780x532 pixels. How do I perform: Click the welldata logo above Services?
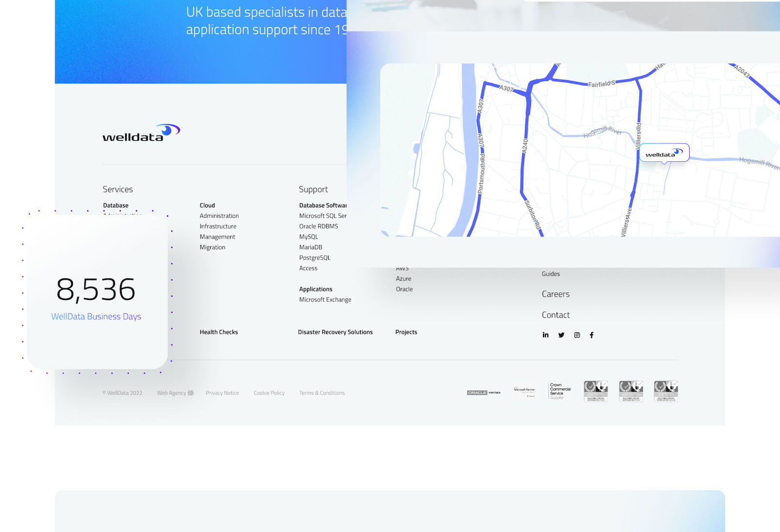coord(141,133)
